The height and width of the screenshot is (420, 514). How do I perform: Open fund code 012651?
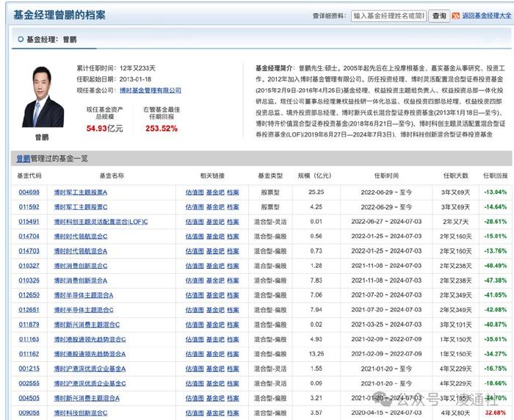coord(29,310)
